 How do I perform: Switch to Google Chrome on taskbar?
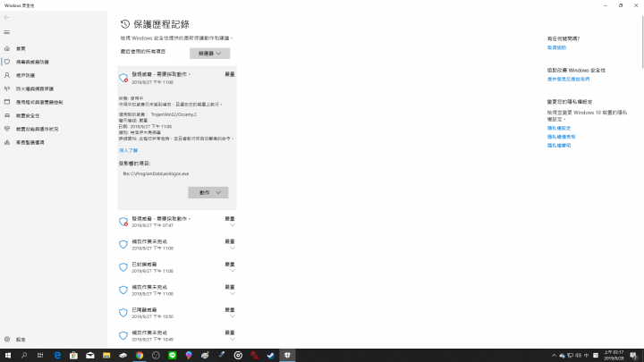coord(140,356)
